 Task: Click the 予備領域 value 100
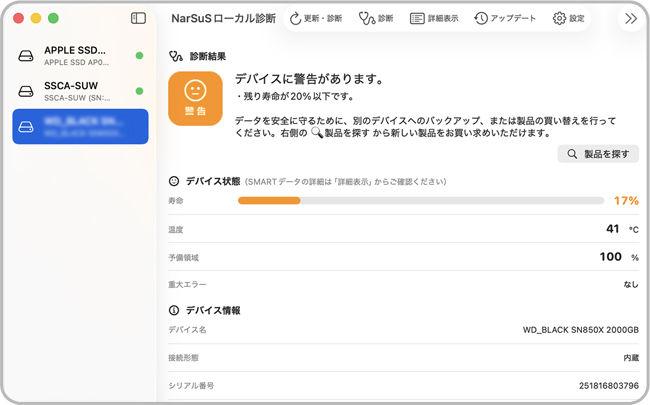click(611, 257)
